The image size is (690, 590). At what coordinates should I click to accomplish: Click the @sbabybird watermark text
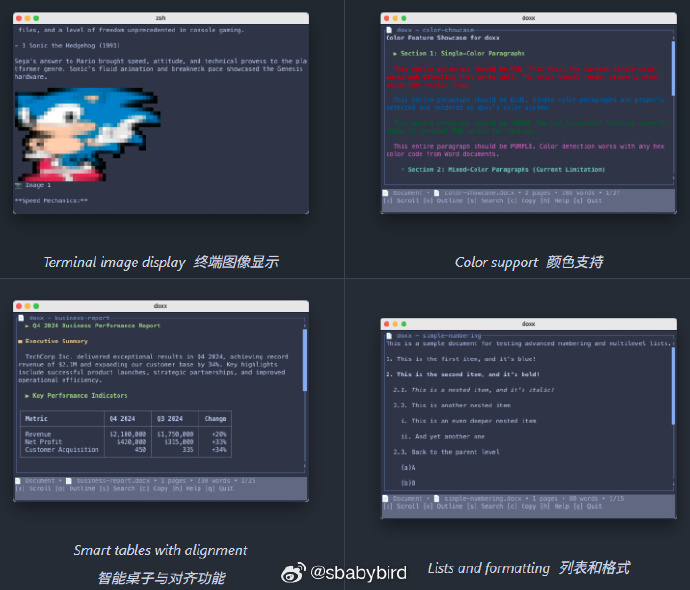tap(358, 573)
